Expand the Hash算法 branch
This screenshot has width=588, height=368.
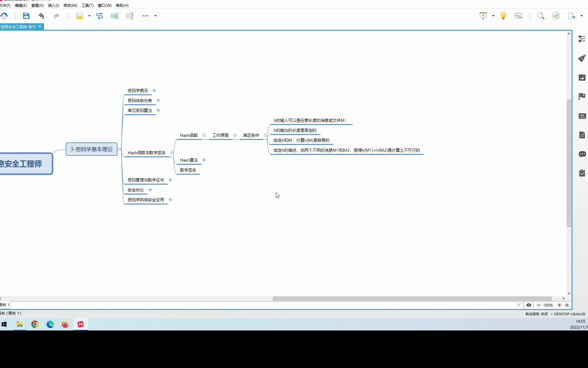[x=204, y=160]
